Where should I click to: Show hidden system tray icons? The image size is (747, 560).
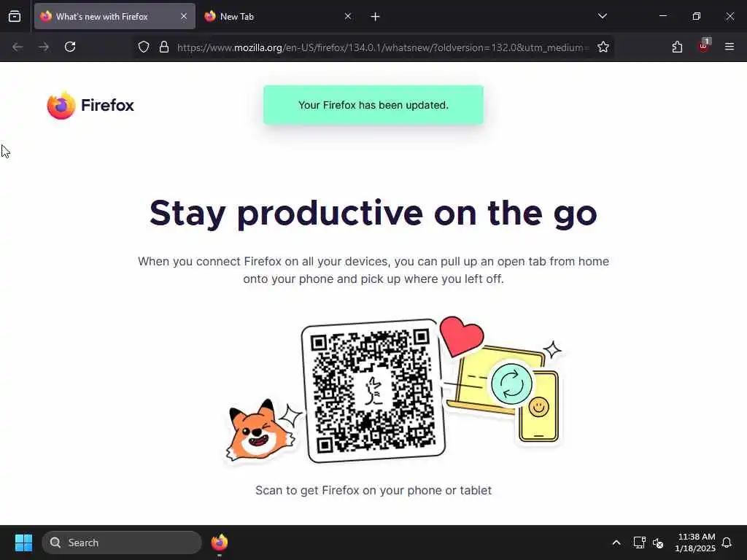pyautogui.click(x=616, y=542)
